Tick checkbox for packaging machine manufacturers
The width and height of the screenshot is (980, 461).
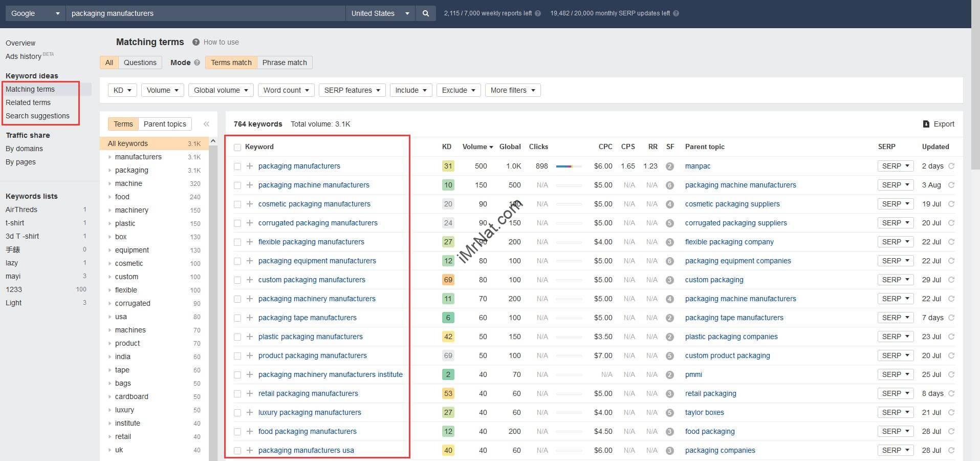coord(237,185)
